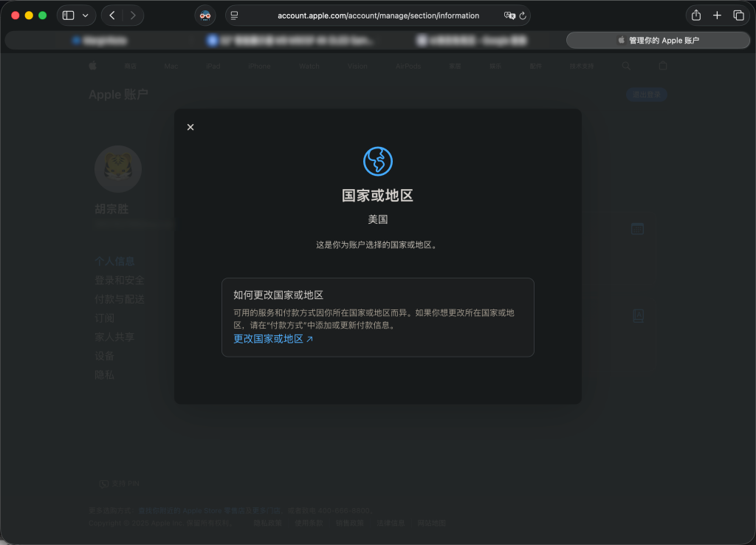Switch to the 管理你的 Apple 账户 tab
The image size is (756, 545).
[x=657, y=40]
